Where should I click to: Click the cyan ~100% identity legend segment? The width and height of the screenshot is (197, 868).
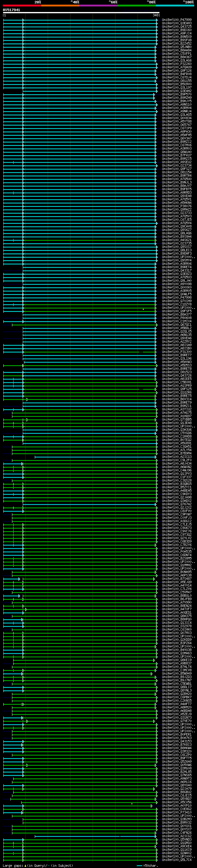[175, 6]
